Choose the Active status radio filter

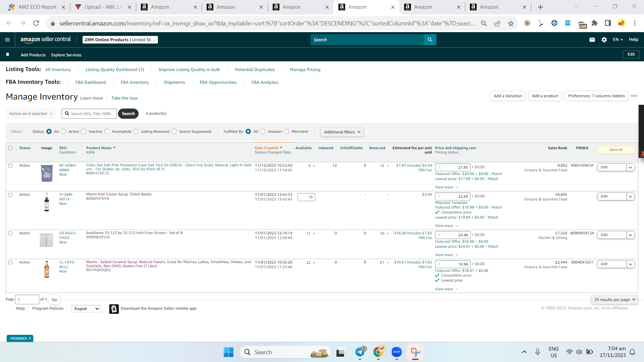[x=63, y=131]
